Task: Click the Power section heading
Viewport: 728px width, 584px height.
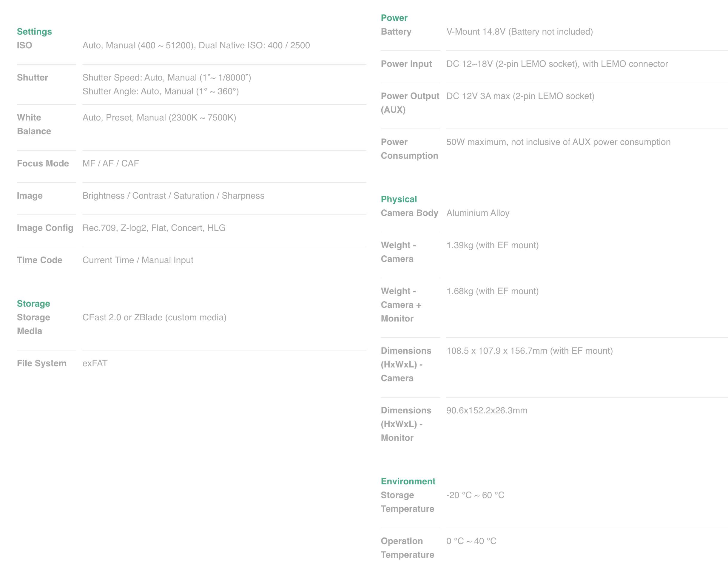Action: click(x=394, y=18)
